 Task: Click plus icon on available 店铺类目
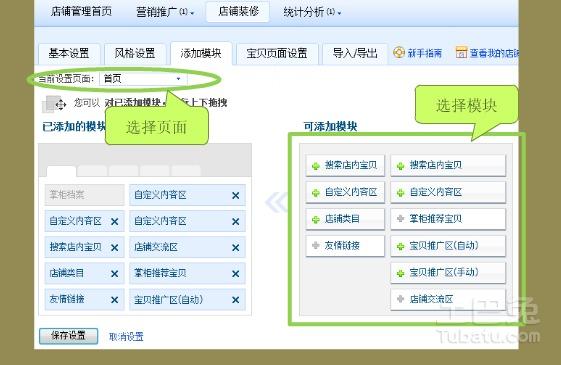[316, 219]
